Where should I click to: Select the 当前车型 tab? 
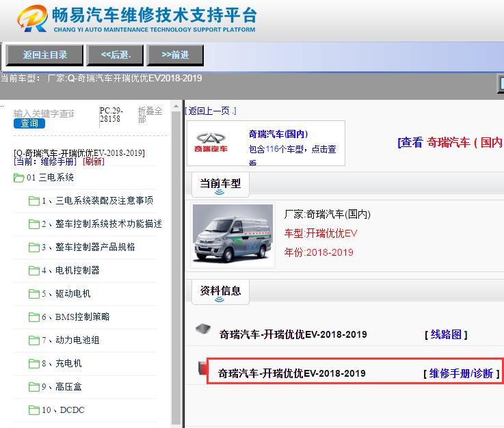tap(220, 184)
